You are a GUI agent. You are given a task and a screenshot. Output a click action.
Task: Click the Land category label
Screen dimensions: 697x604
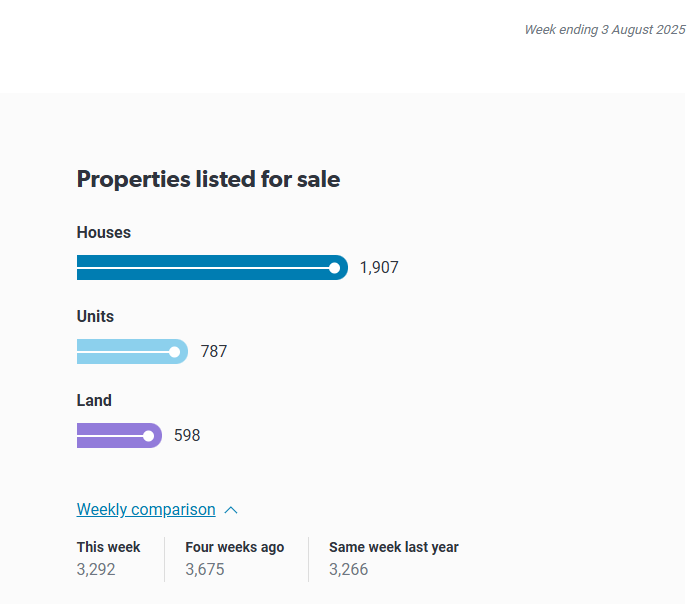[94, 401]
